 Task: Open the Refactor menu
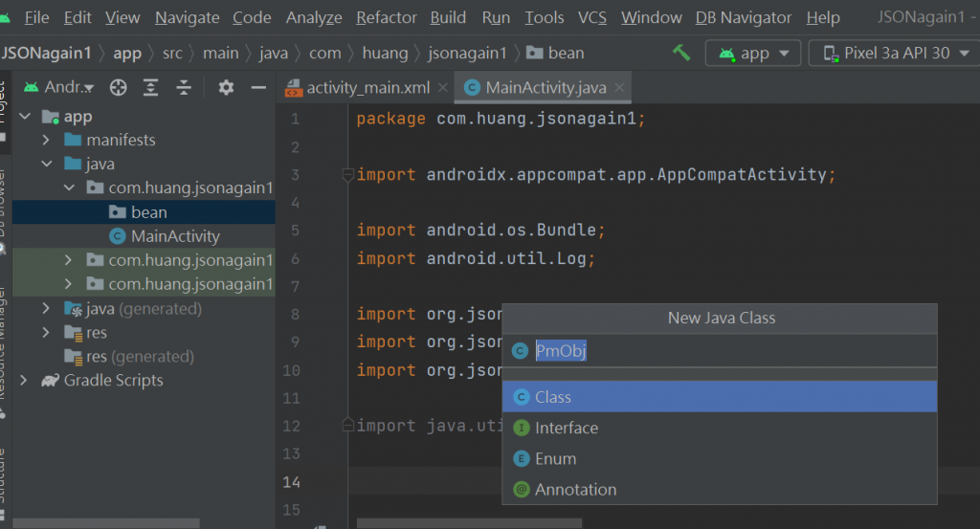(387, 17)
